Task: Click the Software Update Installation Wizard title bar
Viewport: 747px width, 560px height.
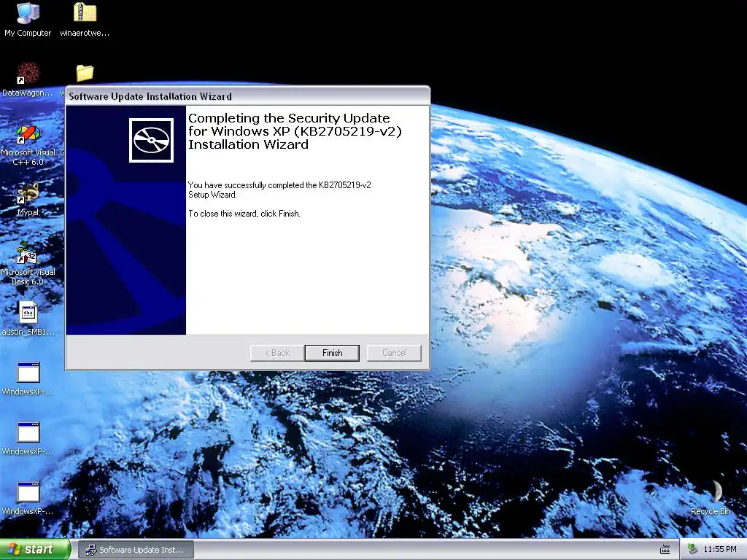Action: (248, 96)
